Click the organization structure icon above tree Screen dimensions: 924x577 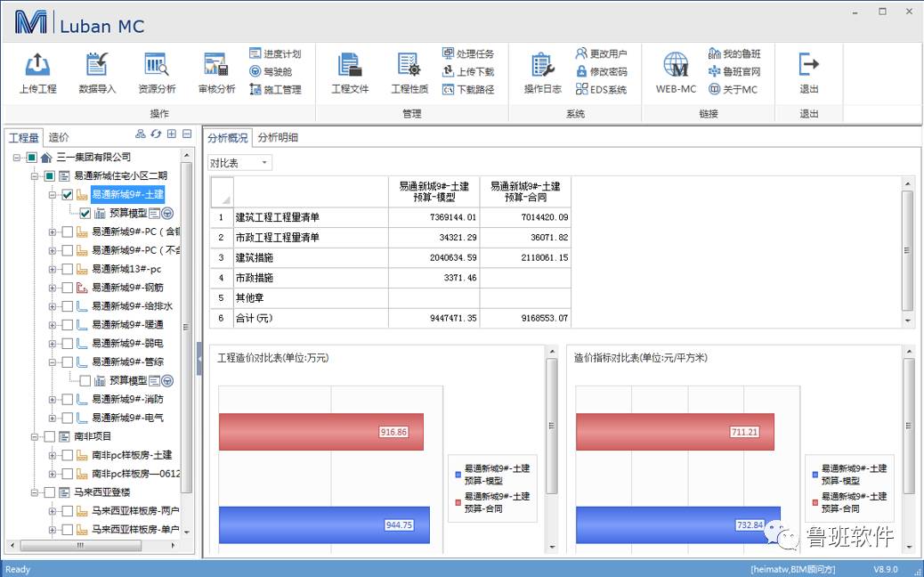coord(141,134)
